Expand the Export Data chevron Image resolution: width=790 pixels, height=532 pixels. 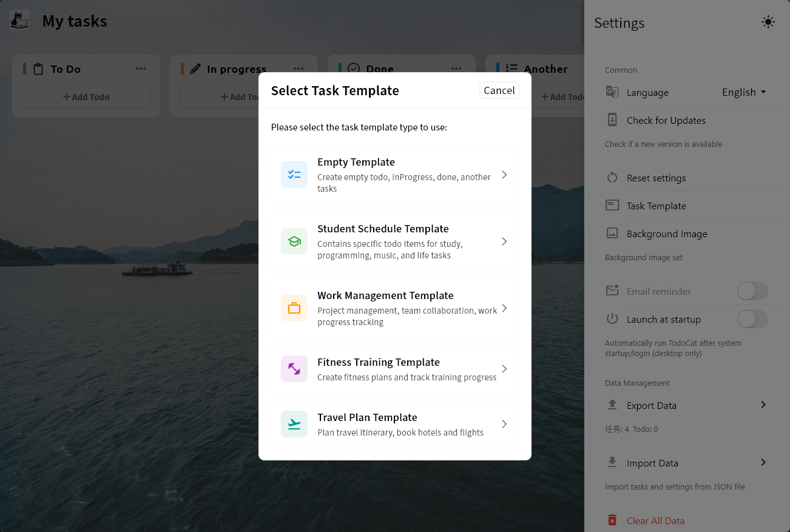(763, 405)
